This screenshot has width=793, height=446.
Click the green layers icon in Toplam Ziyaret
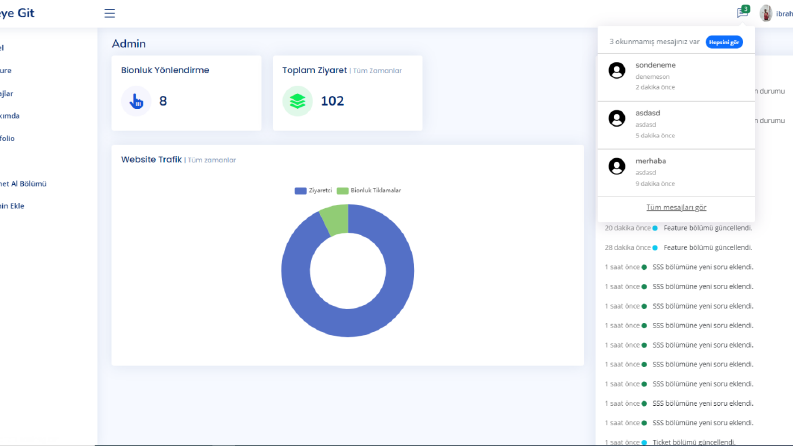click(297, 101)
